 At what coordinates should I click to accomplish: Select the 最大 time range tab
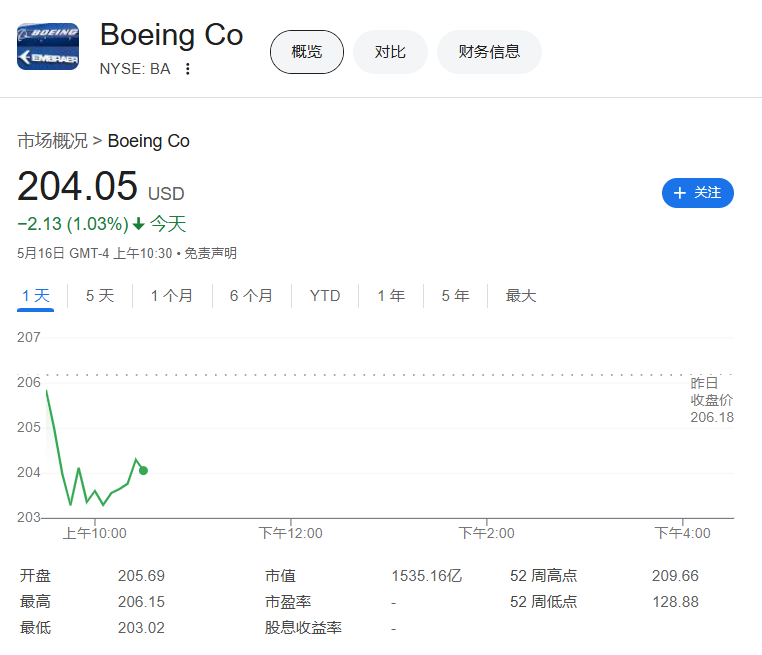tap(521, 295)
